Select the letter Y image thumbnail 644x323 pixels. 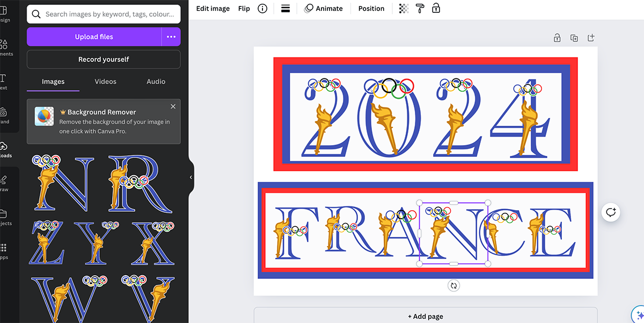click(x=98, y=242)
